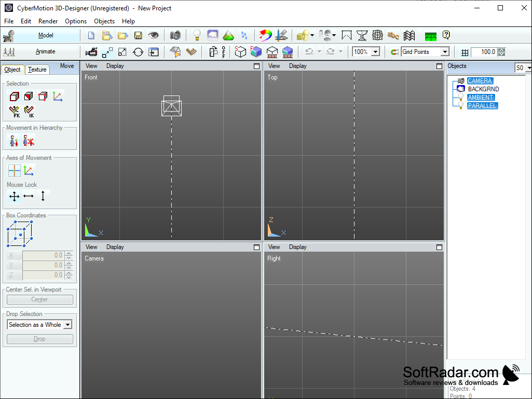Viewport: 532px width, 399px height.
Task: Click the circular arrows rotate icon
Action: tap(138, 52)
